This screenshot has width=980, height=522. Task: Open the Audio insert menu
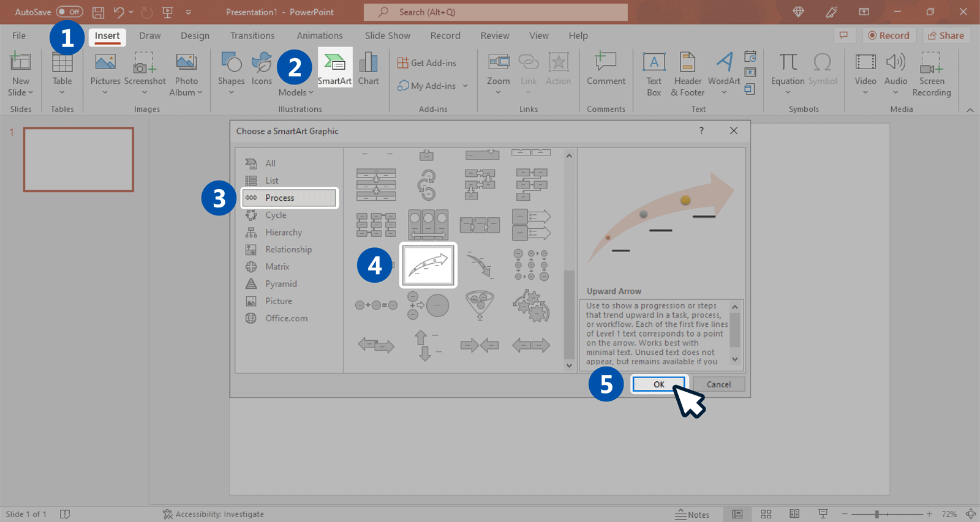[895, 74]
